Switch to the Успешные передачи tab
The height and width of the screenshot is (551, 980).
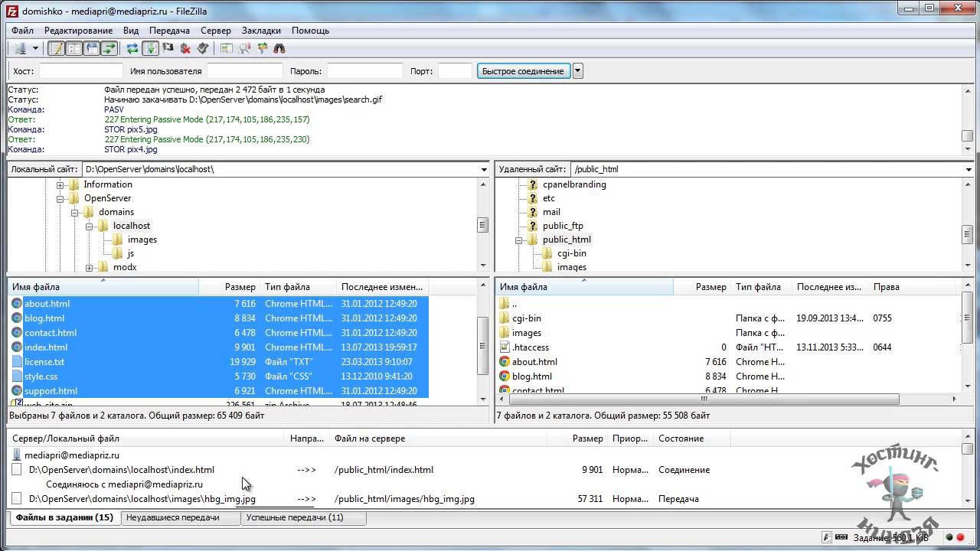[295, 517]
